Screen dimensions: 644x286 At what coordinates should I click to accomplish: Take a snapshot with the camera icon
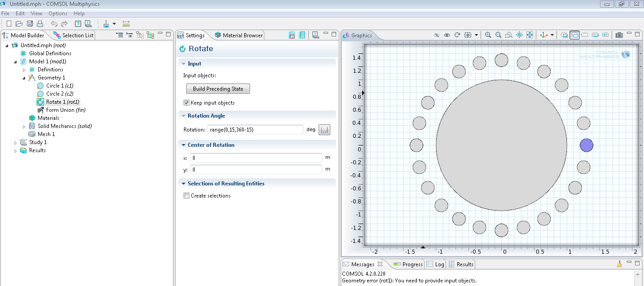pos(619,35)
